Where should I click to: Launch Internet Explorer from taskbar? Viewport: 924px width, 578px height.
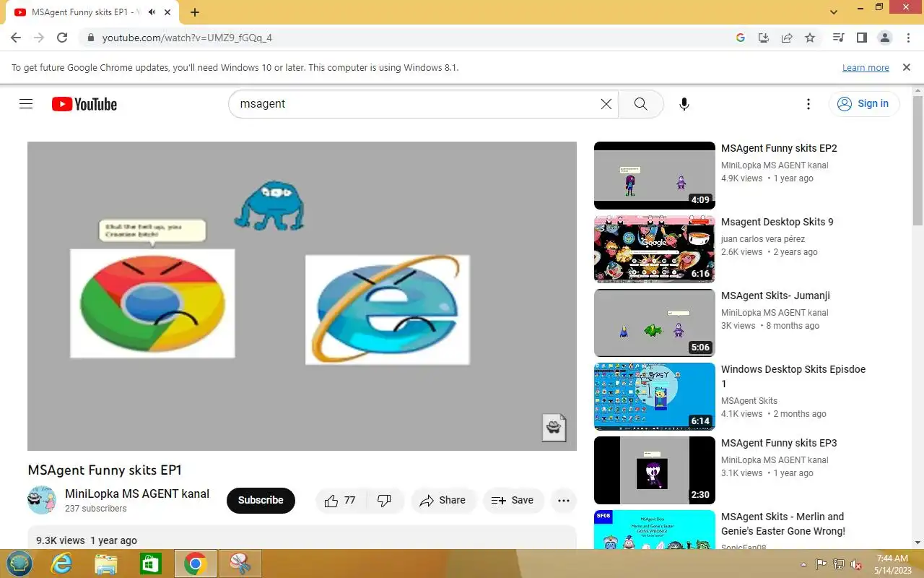pos(61,564)
